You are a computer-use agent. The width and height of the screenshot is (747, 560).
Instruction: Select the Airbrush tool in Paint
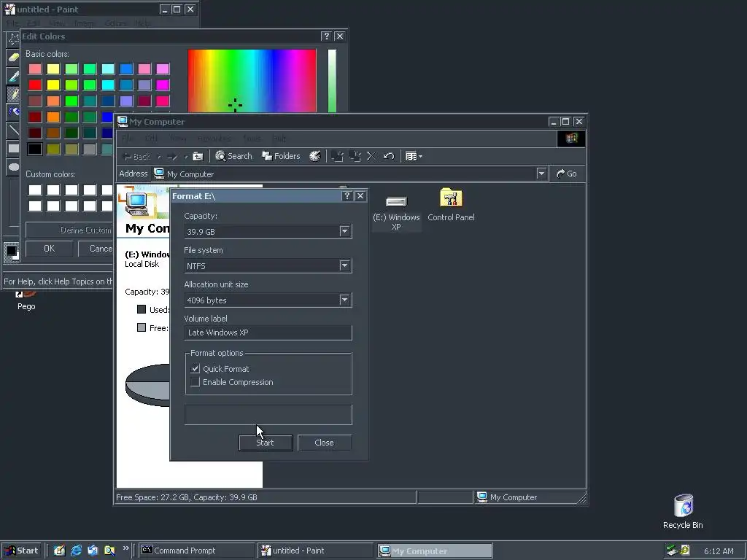coord(13,112)
